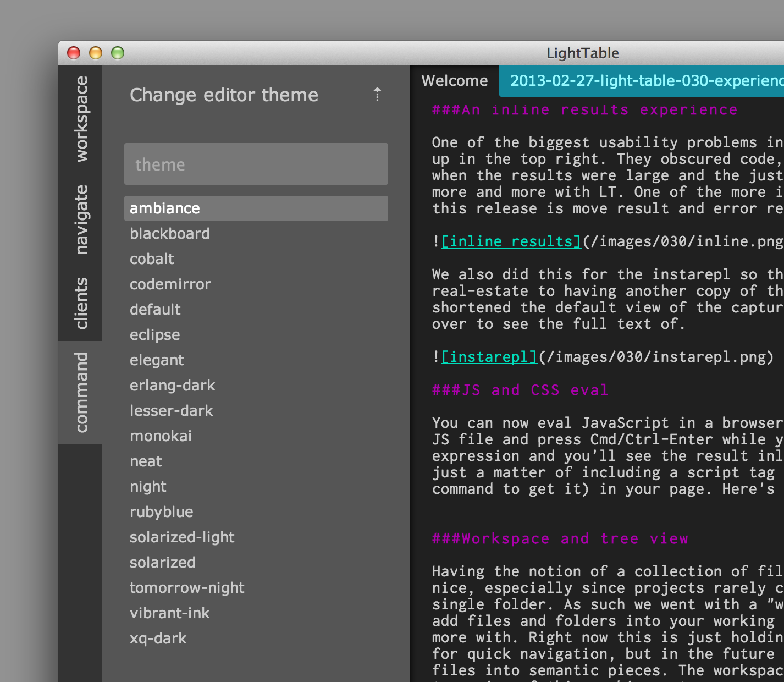Pick the cobalt theme from list
The width and height of the screenshot is (784, 682).
pos(152,259)
